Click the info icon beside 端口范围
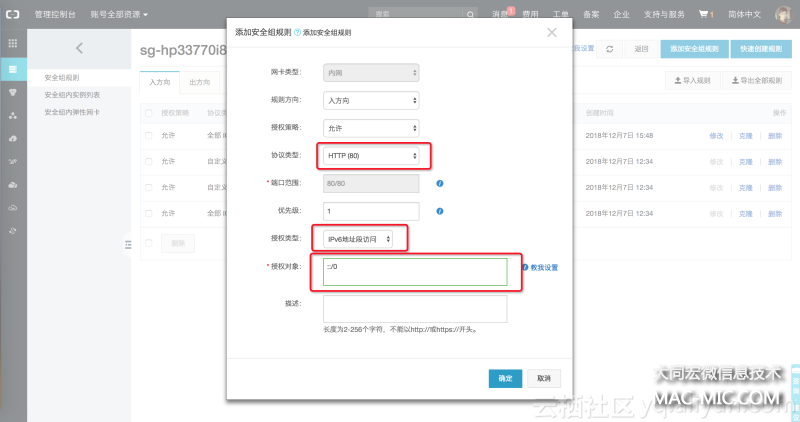Viewport: 800px width, 422px height. (439, 183)
